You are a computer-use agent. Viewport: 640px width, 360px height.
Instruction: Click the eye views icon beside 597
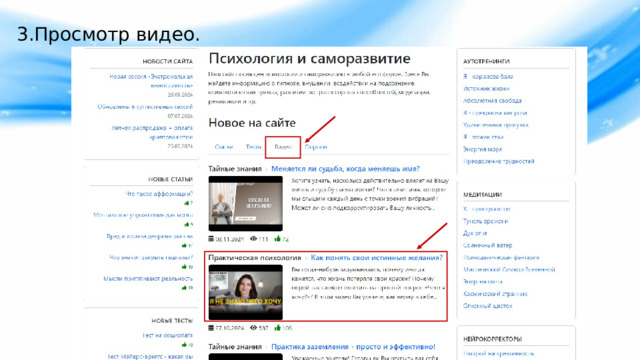[x=253, y=328]
